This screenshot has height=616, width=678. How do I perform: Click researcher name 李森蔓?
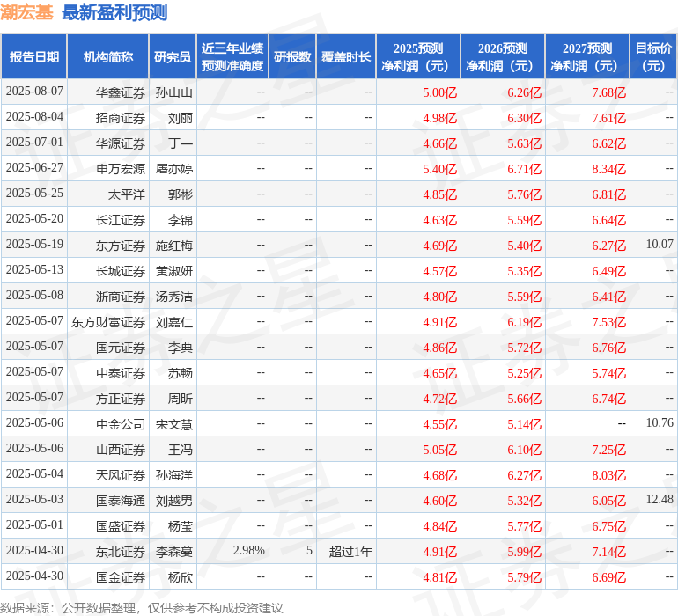[x=173, y=552]
